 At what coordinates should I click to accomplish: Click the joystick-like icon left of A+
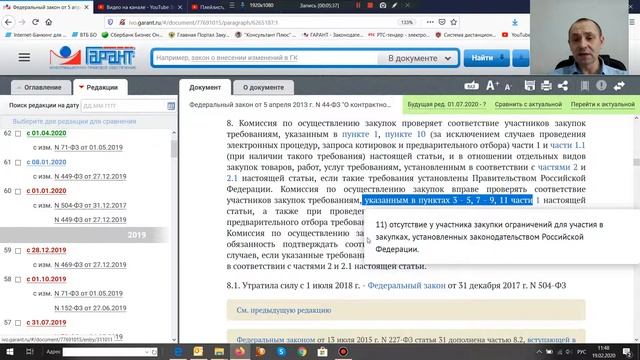pyautogui.click(x=471, y=86)
